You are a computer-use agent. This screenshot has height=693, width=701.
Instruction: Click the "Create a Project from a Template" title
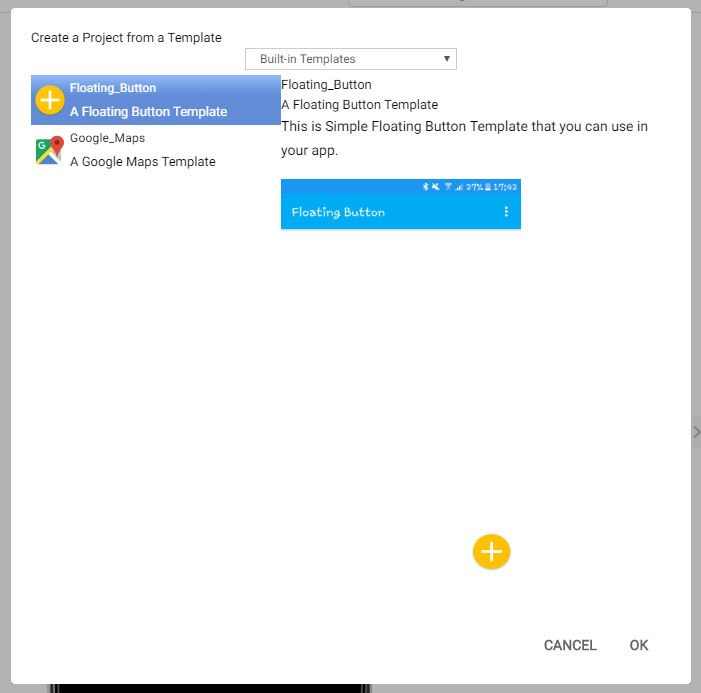126,38
